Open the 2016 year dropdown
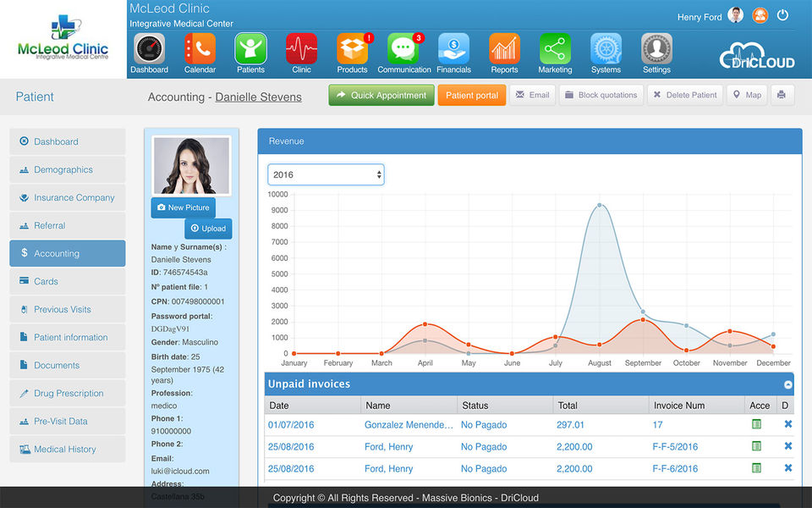Screen dimensions: 812x508 [326, 174]
